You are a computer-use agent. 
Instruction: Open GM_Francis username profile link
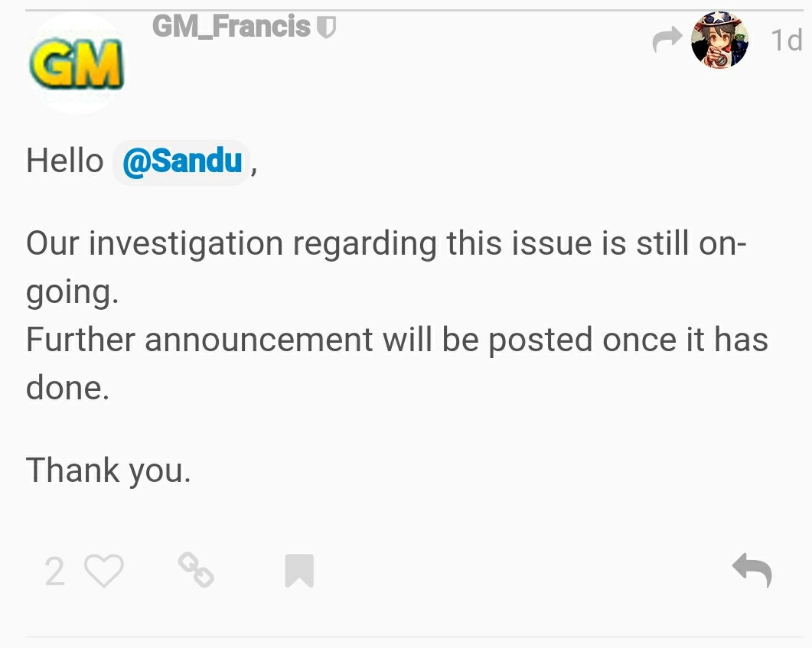point(231,28)
